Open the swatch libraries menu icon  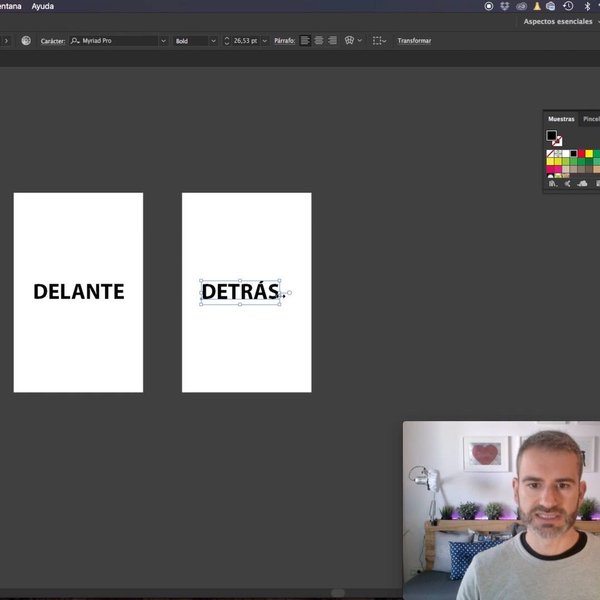(x=552, y=184)
